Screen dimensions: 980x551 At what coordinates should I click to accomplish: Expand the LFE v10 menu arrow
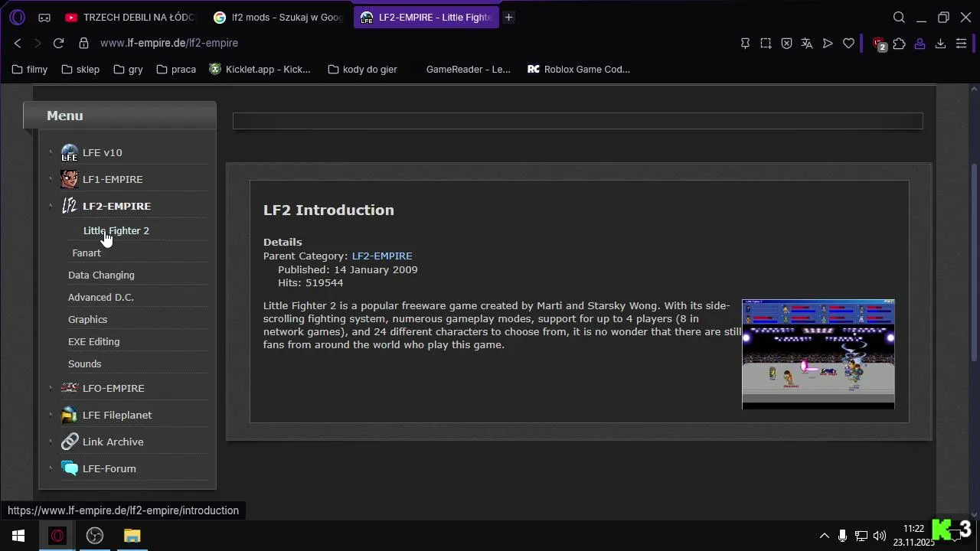(x=51, y=152)
